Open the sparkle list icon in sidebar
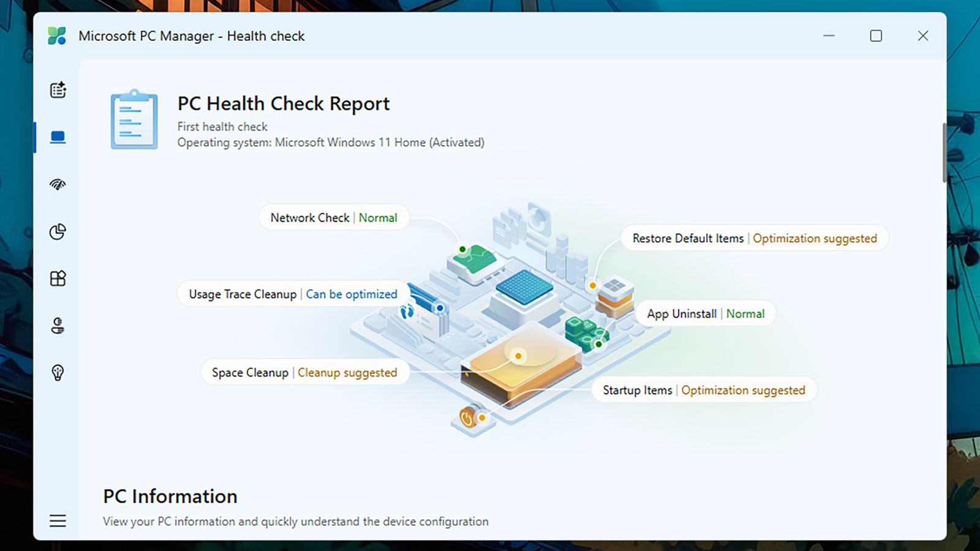 click(58, 90)
